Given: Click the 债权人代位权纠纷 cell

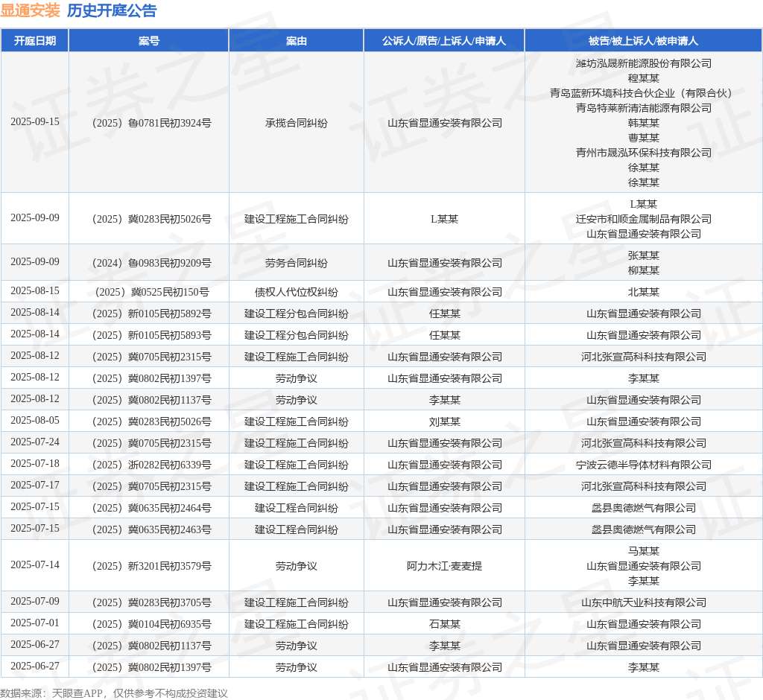Looking at the screenshot, I should [x=297, y=293].
